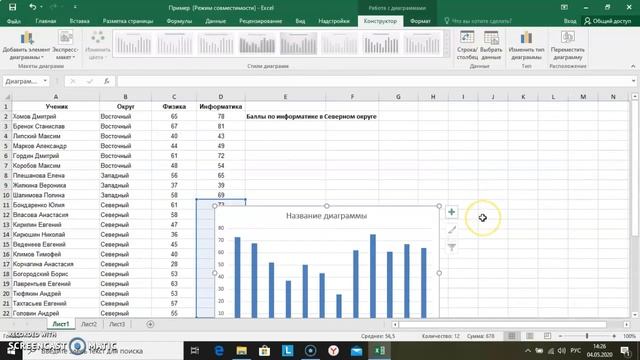The height and width of the screenshot is (360, 640).
Task: Select column header E
Action: (x=285, y=97)
